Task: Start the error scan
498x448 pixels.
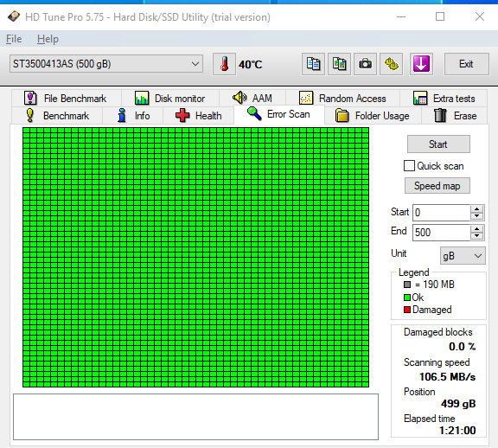Action: (438, 144)
